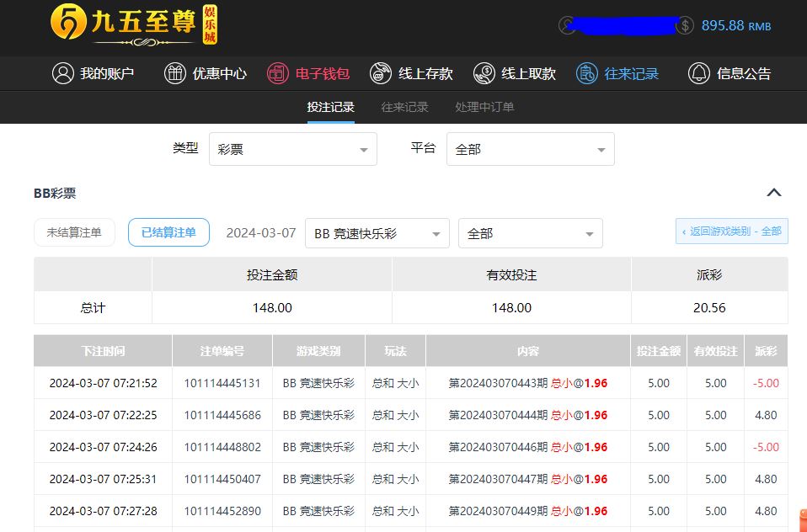Select the 电子钱包 wallet icon

point(278,73)
